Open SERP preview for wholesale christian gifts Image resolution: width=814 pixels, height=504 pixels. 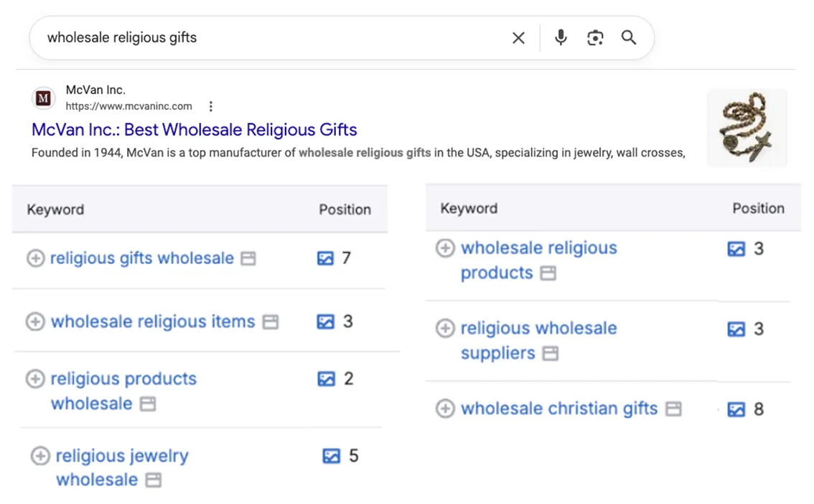(673, 409)
